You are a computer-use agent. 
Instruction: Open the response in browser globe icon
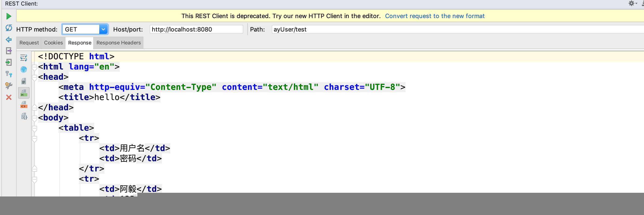click(24, 70)
